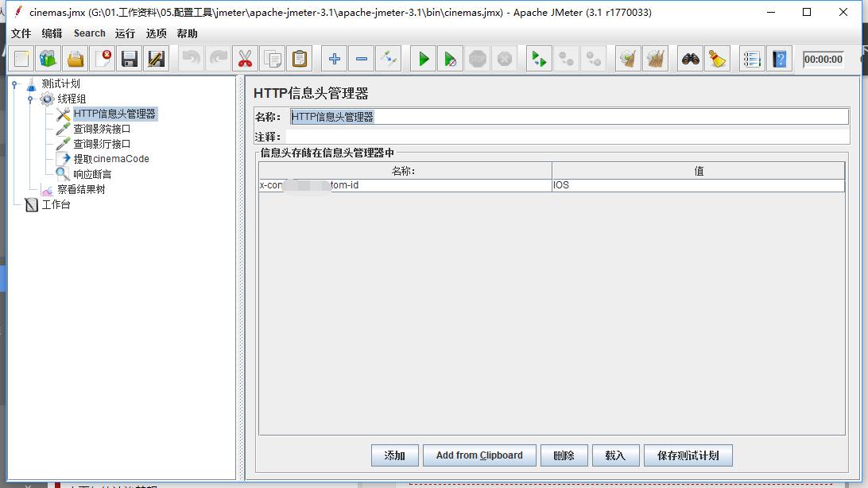Open the 运行 menu
This screenshot has height=488, width=868.
pyautogui.click(x=125, y=33)
